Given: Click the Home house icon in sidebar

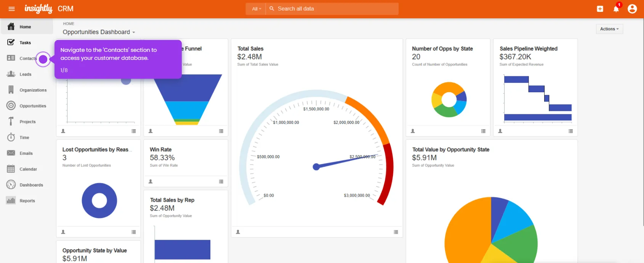Looking at the screenshot, I should point(11,27).
